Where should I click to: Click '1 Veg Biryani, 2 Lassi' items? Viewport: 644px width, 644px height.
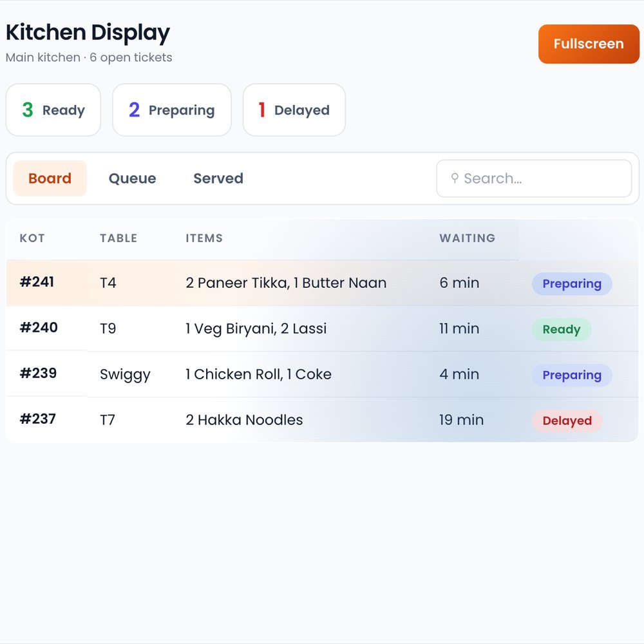pos(256,328)
